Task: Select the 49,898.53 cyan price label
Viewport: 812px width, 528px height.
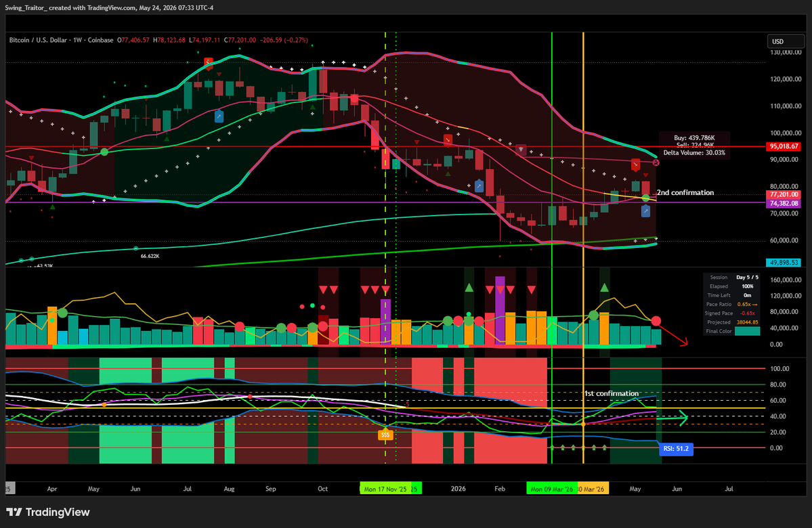Action: tap(784, 263)
